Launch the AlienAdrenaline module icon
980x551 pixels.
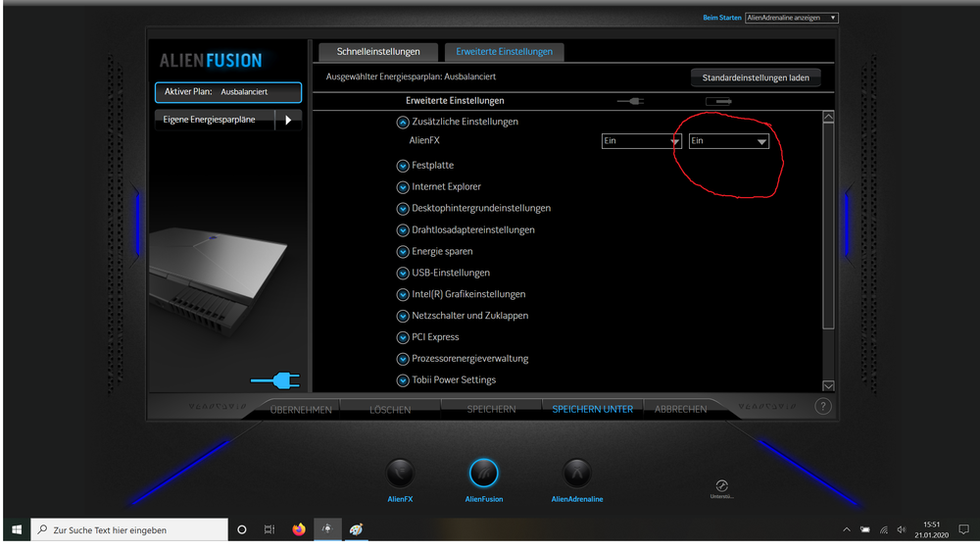577,474
